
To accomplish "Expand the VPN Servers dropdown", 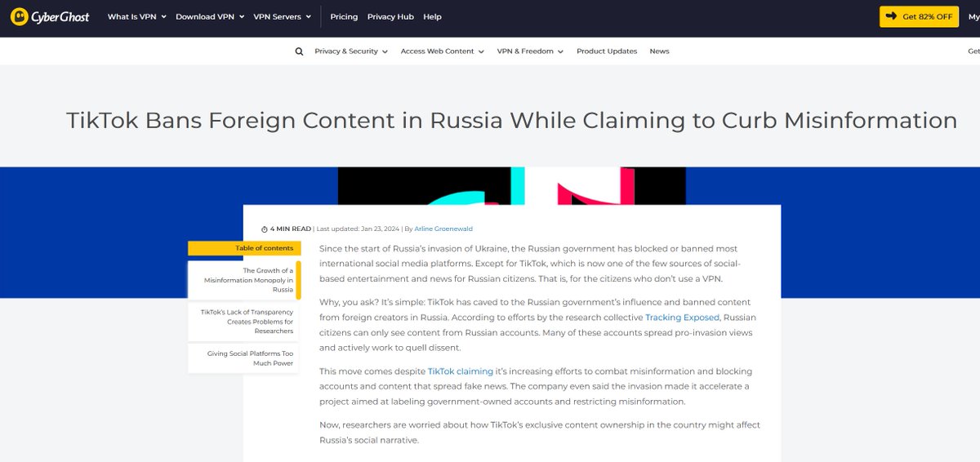I will tap(283, 16).
